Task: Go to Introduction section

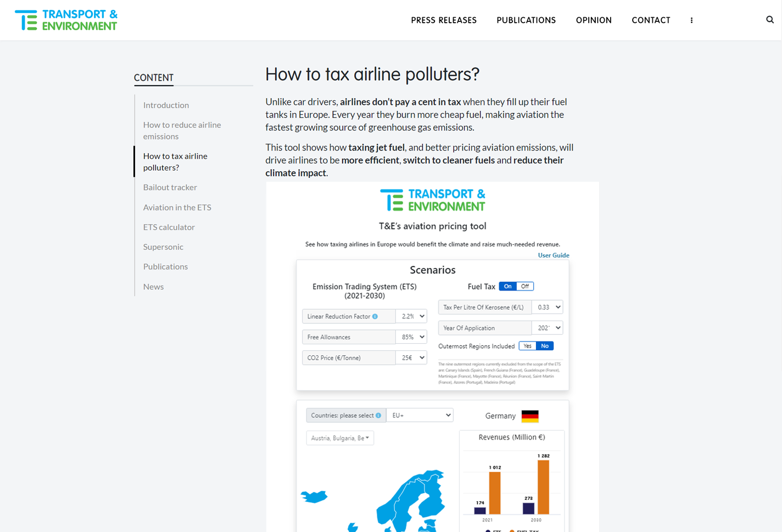Action: pos(166,105)
